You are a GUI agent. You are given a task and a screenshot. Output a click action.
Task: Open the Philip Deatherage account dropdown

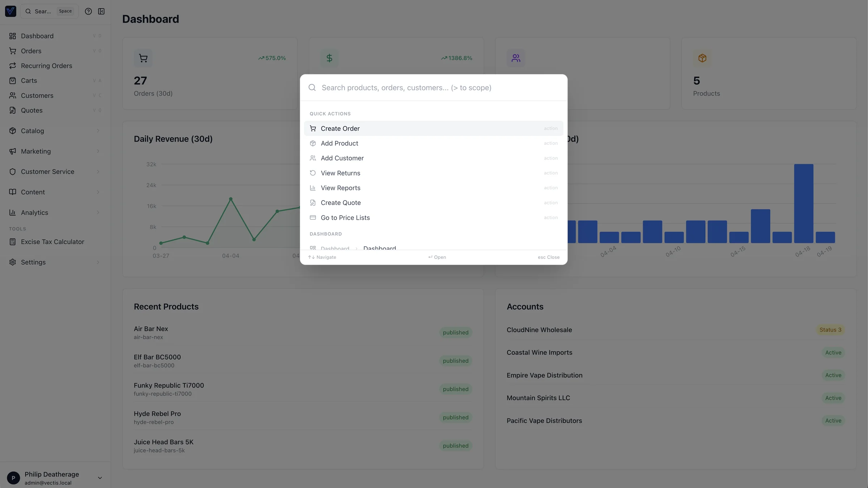[100, 478]
